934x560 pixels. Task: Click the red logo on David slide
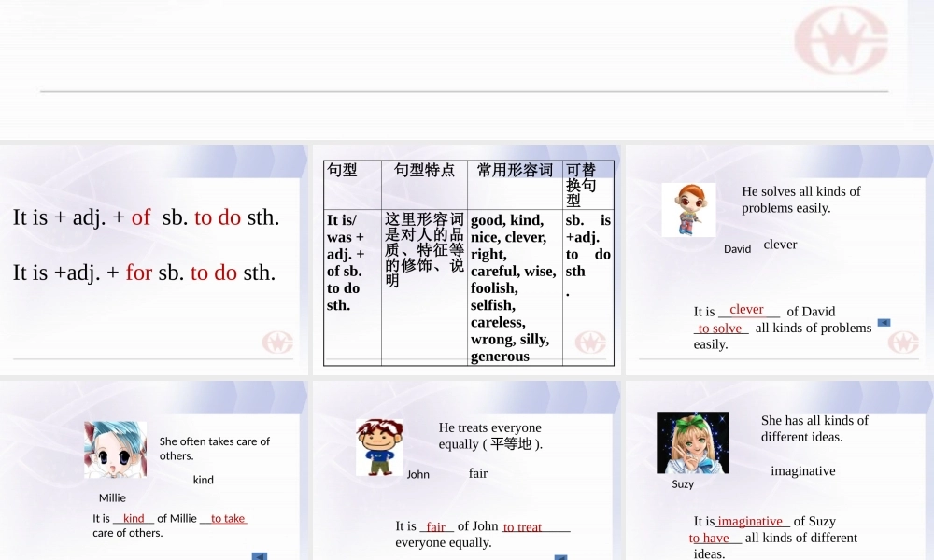(903, 343)
